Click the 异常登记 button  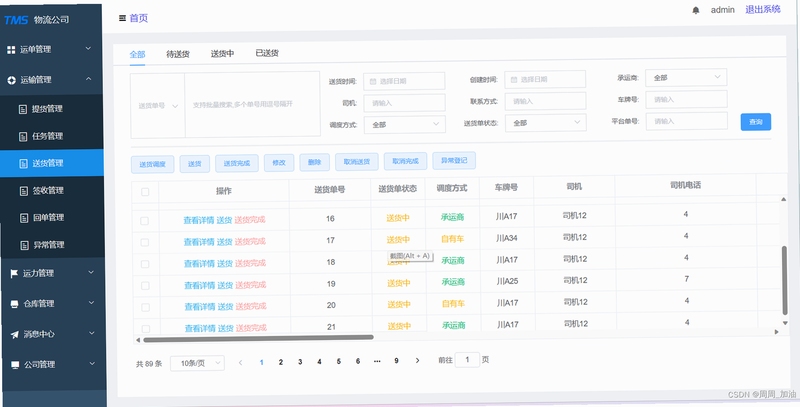pyautogui.click(x=454, y=161)
